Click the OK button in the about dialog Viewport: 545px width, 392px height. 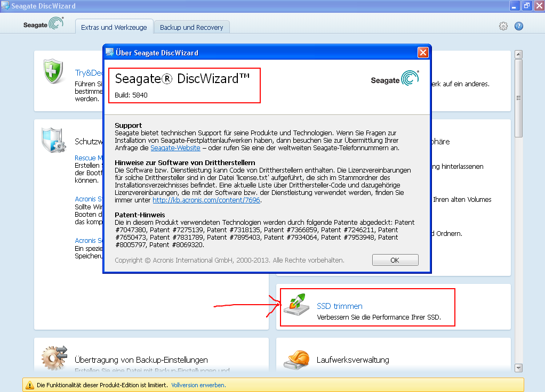[x=395, y=260]
